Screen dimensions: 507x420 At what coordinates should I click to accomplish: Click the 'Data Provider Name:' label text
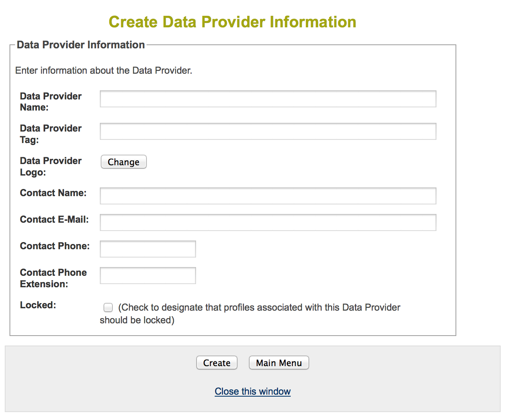pyautogui.click(x=51, y=102)
